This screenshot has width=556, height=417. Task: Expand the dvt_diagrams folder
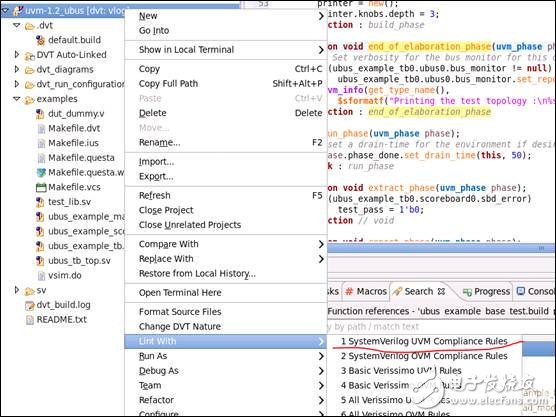pos(16,69)
